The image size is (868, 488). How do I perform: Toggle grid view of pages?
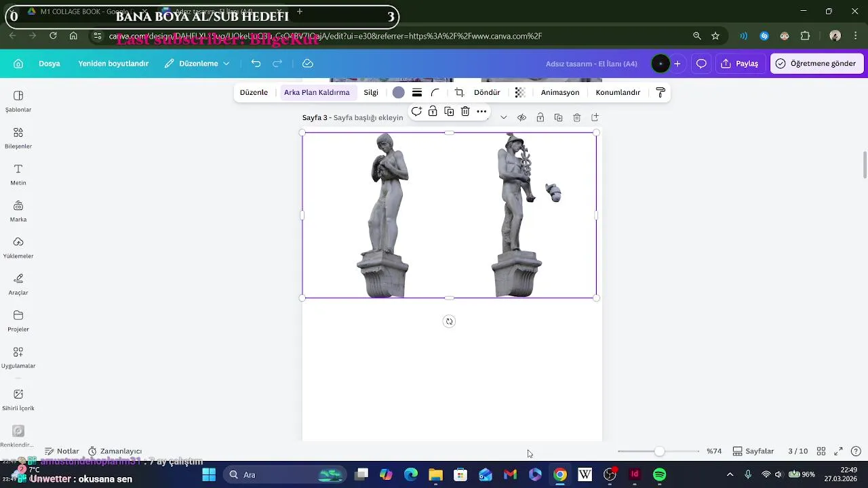coord(821,451)
